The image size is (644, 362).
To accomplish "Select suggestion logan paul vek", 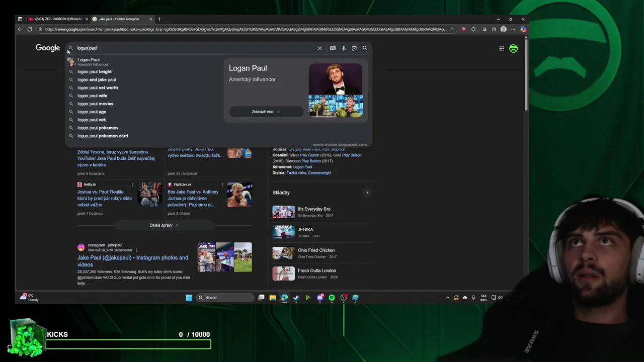I will 143,120.
